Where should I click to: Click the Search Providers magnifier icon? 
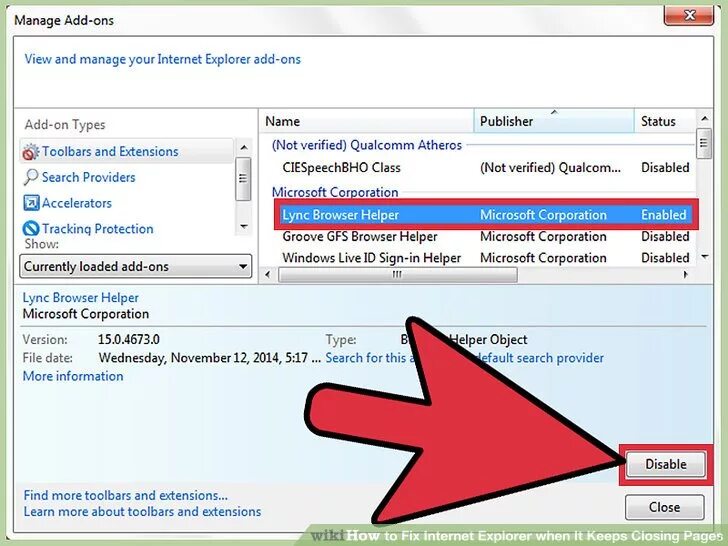point(31,177)
